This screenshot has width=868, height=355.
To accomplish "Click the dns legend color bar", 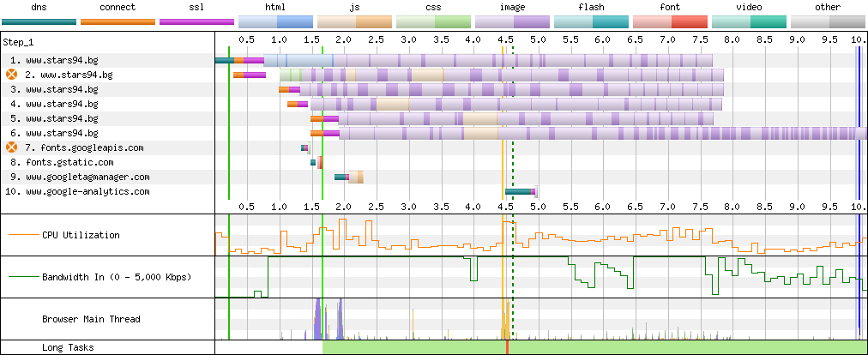I will [39, 21].
